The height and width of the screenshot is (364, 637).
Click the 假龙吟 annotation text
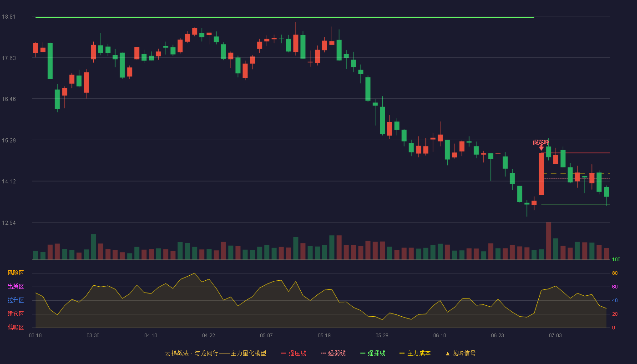[x=541, y=142]
